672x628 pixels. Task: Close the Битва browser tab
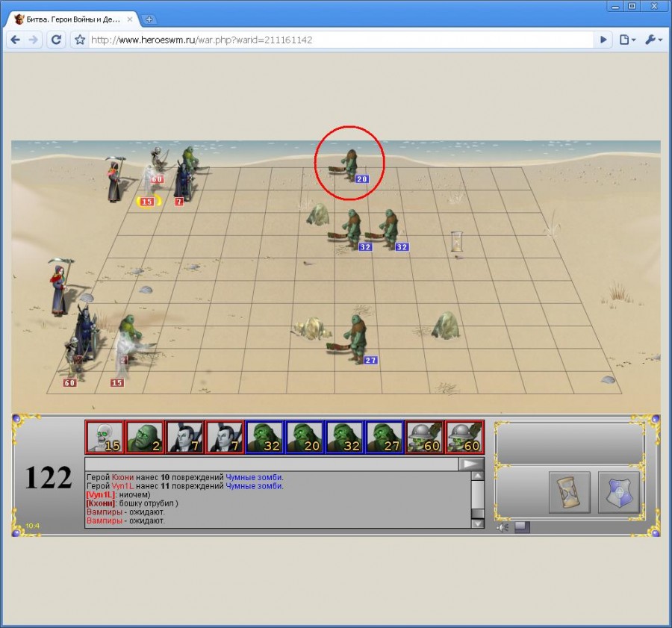coord(129,19)
